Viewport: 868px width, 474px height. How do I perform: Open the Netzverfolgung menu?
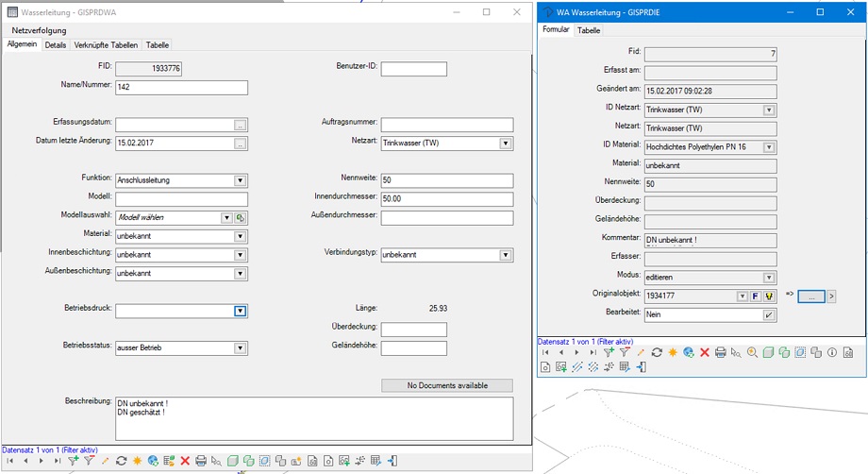[x=39, y=31]
